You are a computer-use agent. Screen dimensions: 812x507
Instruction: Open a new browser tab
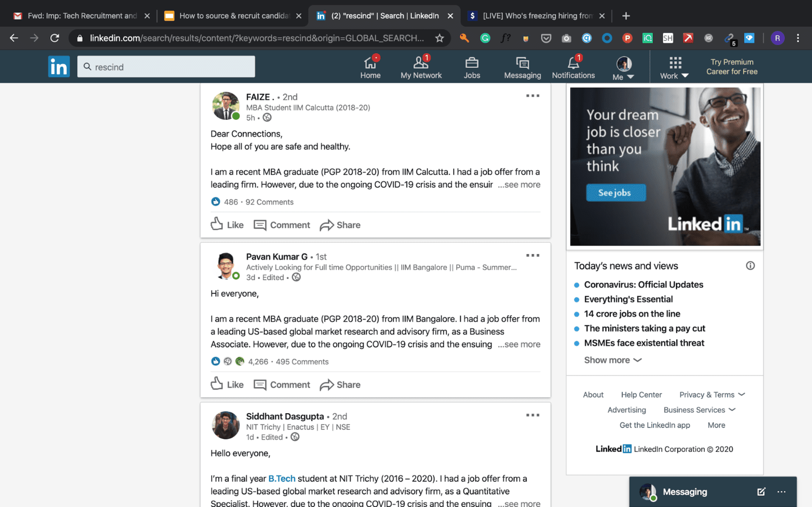coord(626,15)
